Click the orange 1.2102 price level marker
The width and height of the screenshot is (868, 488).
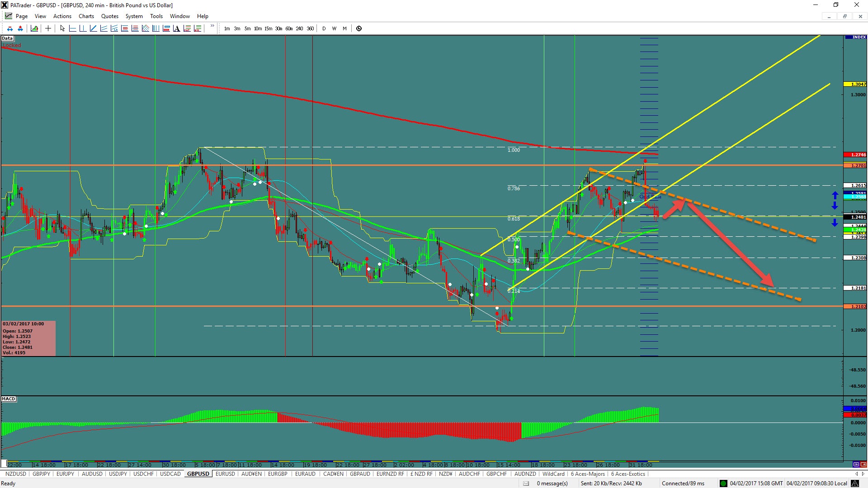coord(855,306)
